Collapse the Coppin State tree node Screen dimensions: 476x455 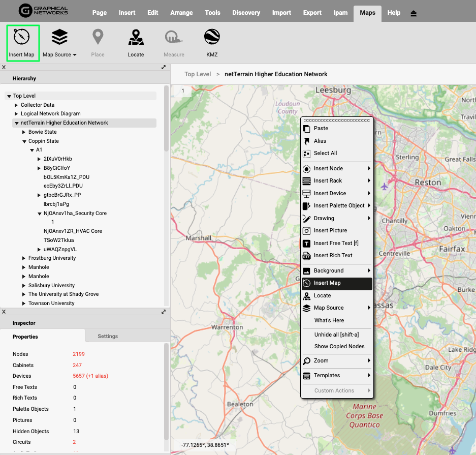[24, 141]
